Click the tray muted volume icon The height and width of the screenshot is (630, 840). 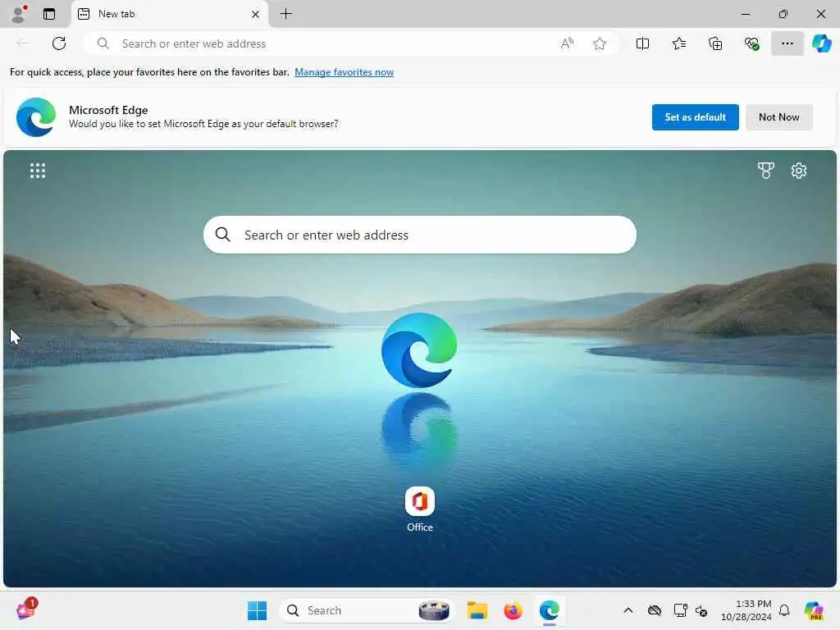(701, 610)
